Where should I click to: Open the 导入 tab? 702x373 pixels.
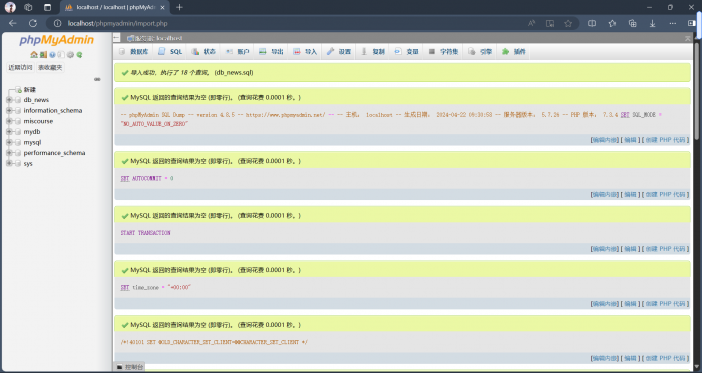pyautogui.click(x=305, y=52)
